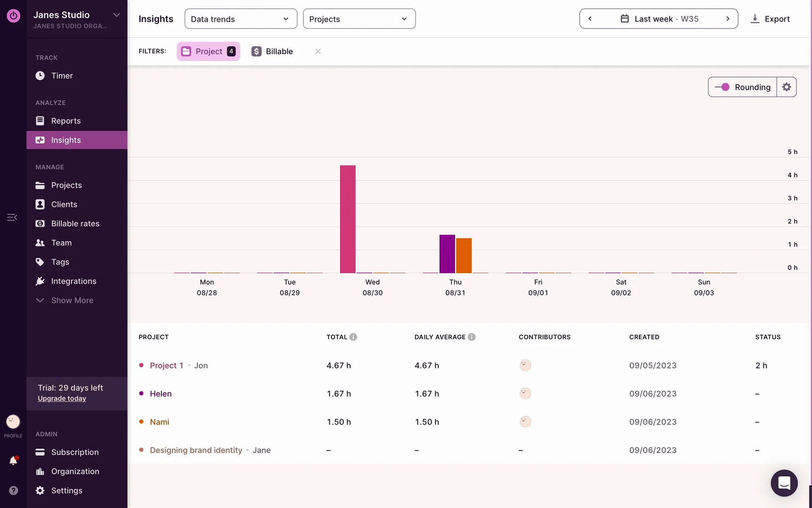The height and width of the screenshot is (508, 812).
Task: Toggle the Billable filter
Action: pyautogui.click(x=272, y=51)
